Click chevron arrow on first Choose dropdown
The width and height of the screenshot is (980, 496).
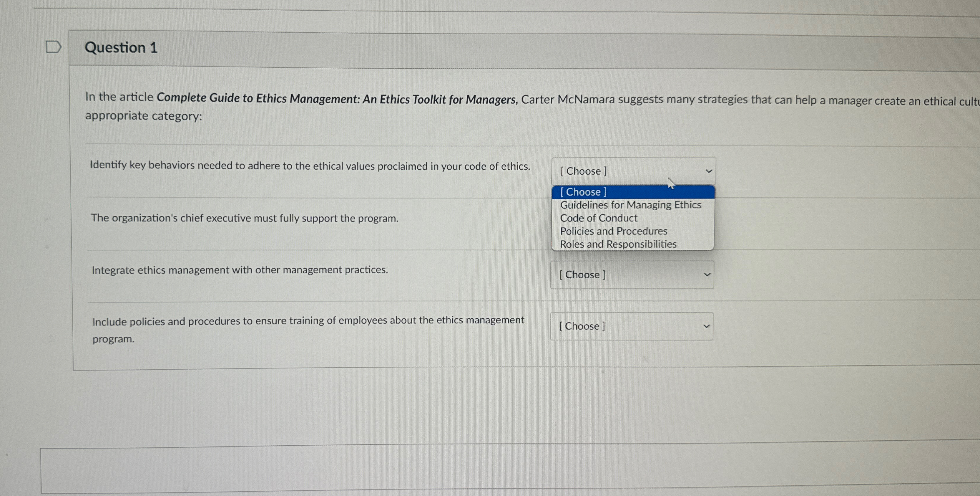[708, 171]
